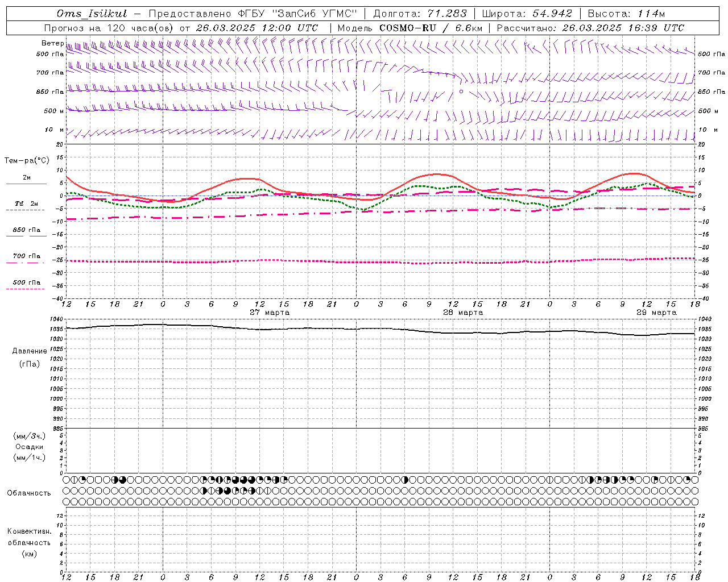Click the "Конвективн." convective cloud label
Image resolution: width=728 pixels, height=582 pixels.
[x=30, y=531]
